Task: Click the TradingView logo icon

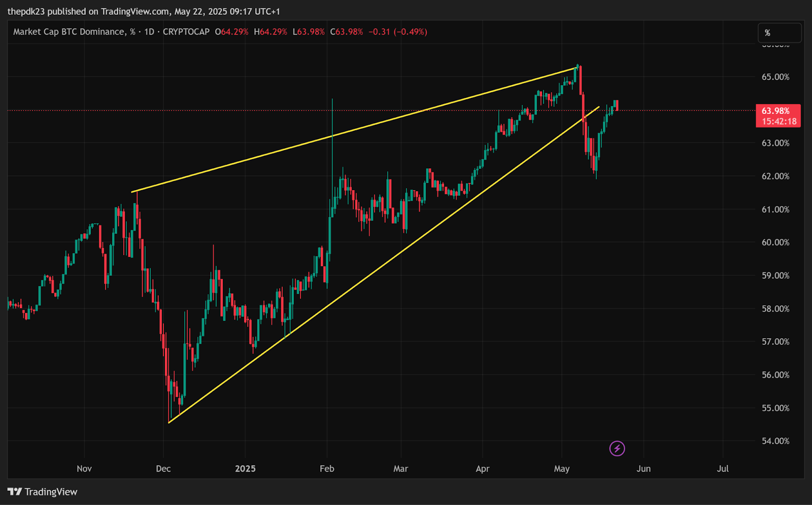Action: tap(15, 491)
